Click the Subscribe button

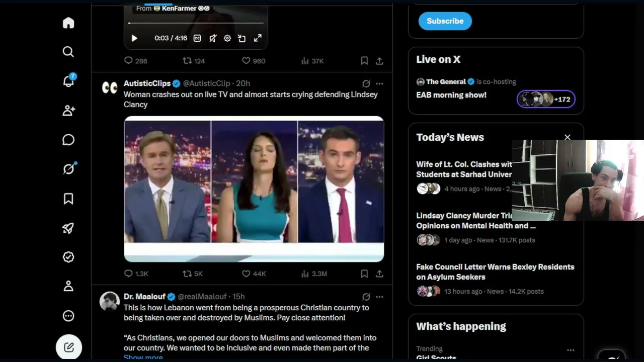[445, 21]
